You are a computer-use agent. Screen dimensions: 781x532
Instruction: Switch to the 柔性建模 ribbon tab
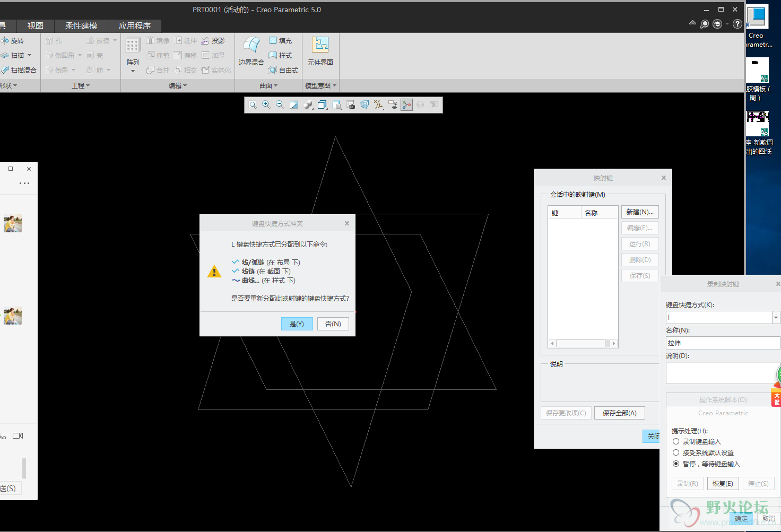click(x=81, y=25)
